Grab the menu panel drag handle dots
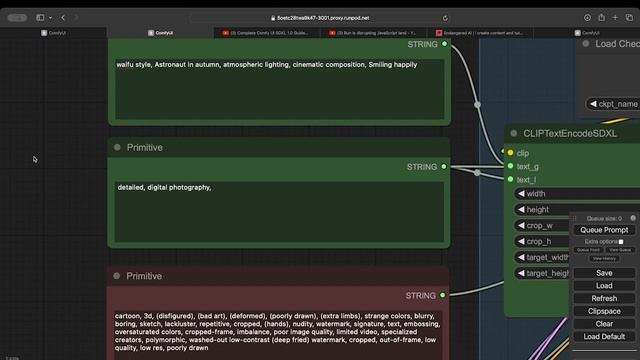The height and width of the screenshot is (360, 640). [575, 218]
